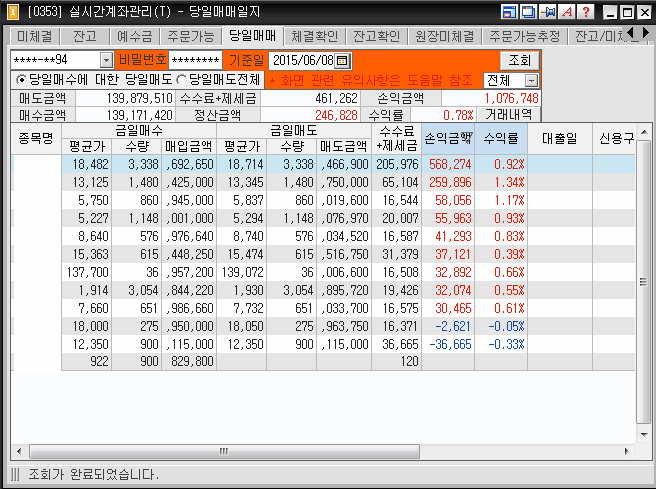Open help with the question mark icon

586,12
